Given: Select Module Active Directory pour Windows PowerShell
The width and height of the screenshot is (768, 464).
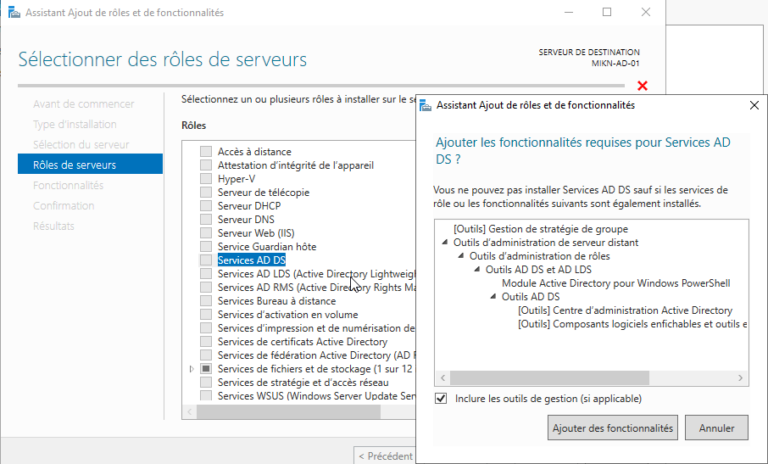Looking at the screenshot, I should coord(616,283).
